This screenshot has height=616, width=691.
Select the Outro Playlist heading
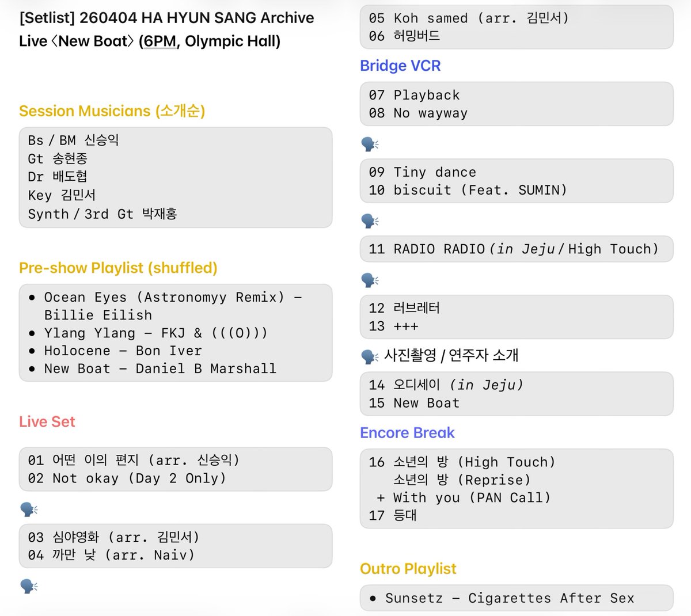coord(408,569)
